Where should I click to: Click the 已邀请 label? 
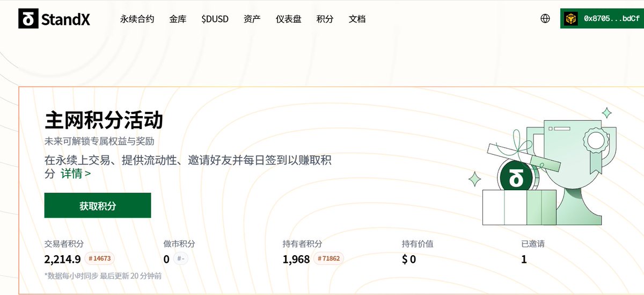point(533,244)
